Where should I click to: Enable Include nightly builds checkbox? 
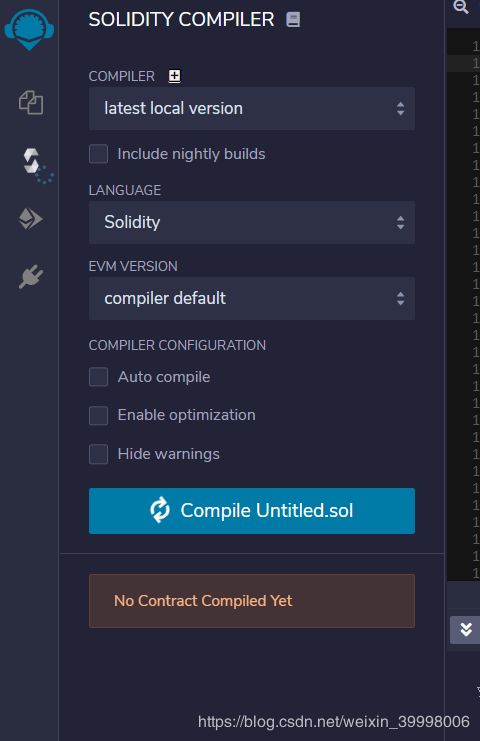click(x=98, y=154)
